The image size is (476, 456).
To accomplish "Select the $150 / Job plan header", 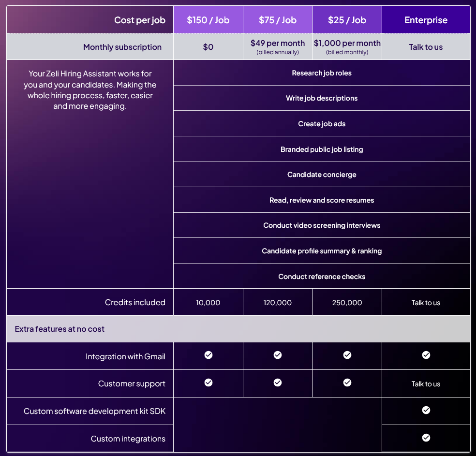I will coord(208,20).
